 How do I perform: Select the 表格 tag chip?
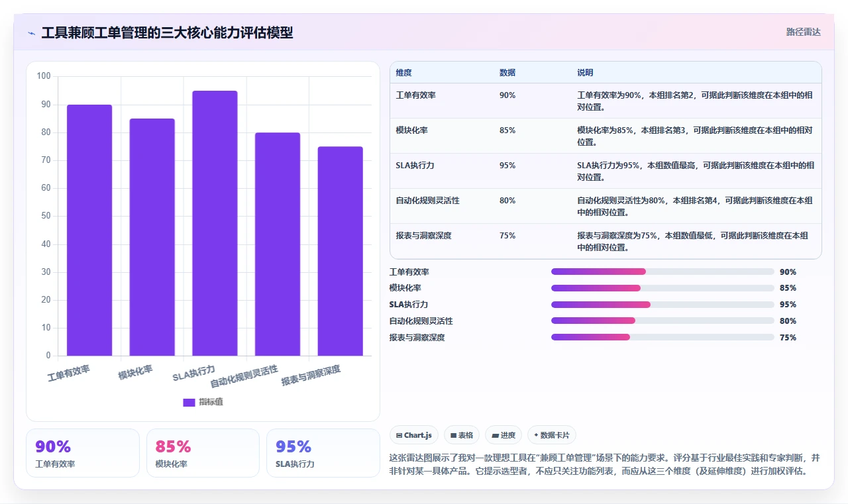[461, 435]
